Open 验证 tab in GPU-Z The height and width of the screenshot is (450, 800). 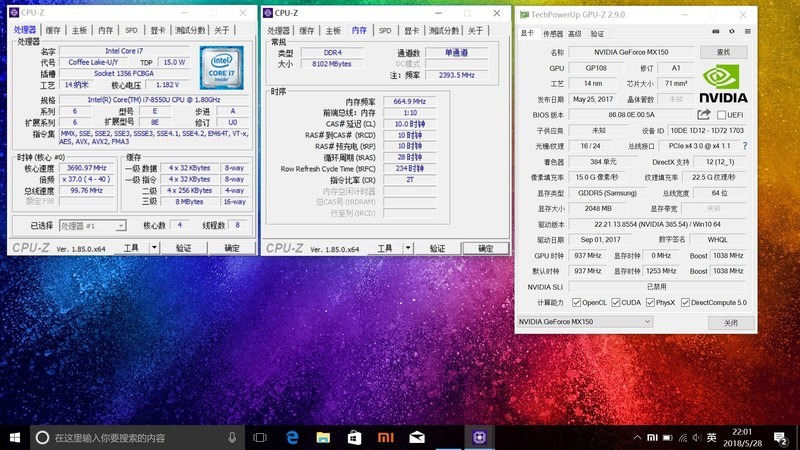point(597,34)
